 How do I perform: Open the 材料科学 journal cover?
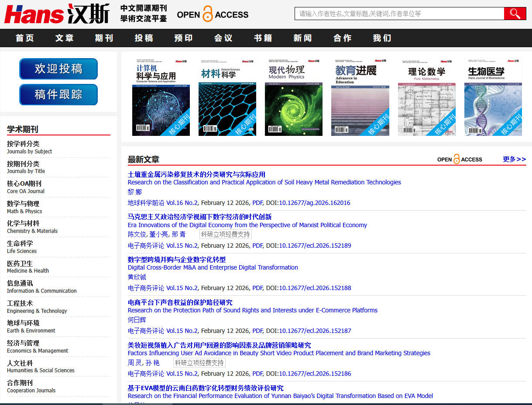227,96
